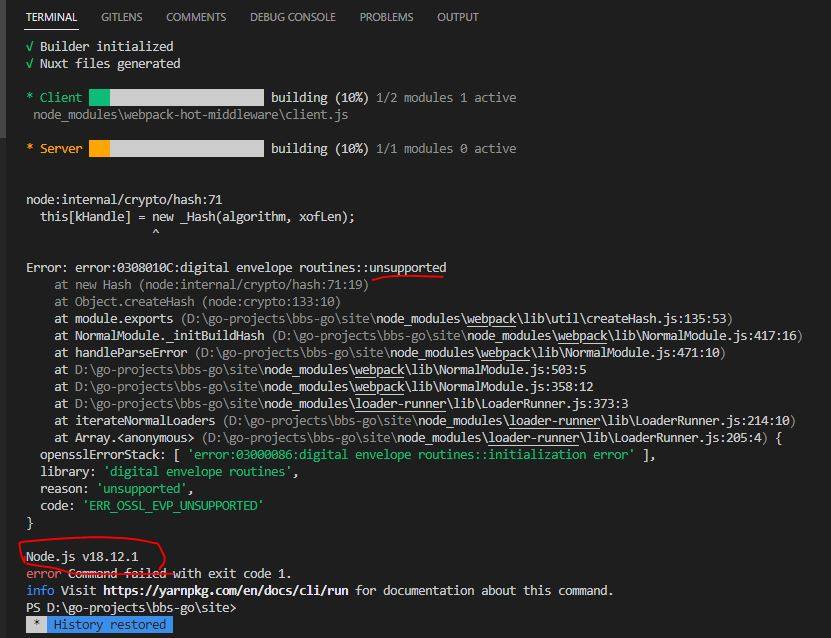Click the "reason: 'unsupported'" line
The width and height of the screenshot is (831, 638).
[117, 489]
